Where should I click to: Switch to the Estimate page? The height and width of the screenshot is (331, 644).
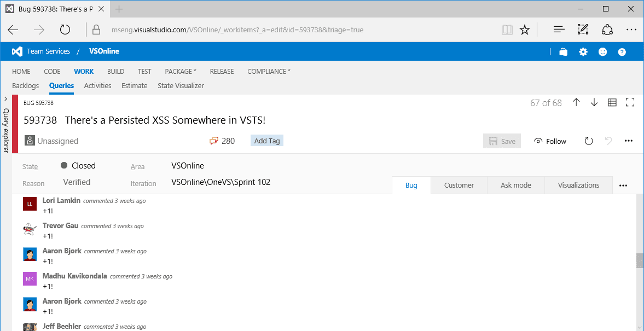pos(134,85)
